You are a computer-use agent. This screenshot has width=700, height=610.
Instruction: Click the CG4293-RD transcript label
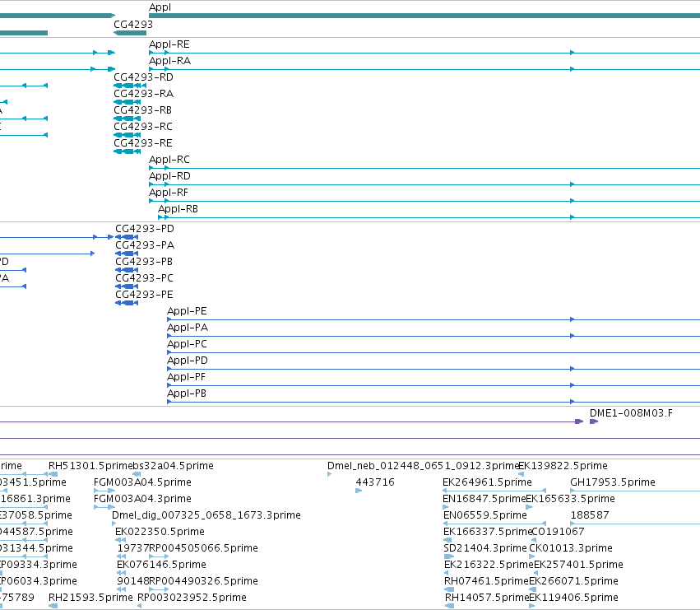click(x=143, y=77)
